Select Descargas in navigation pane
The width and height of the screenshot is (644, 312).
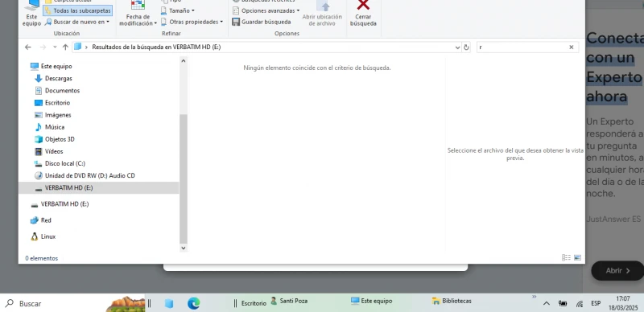(58, 79)
